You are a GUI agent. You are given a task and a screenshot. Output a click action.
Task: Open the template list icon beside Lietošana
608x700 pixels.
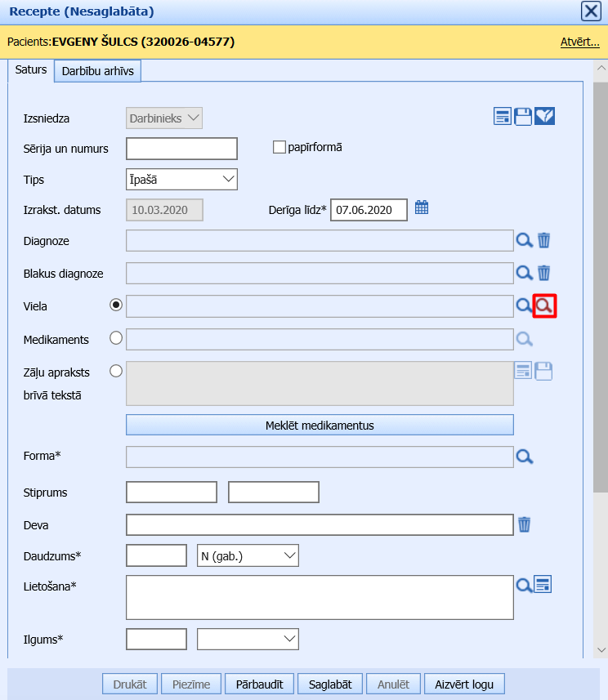pyautogui.click(x=543, y=584)
